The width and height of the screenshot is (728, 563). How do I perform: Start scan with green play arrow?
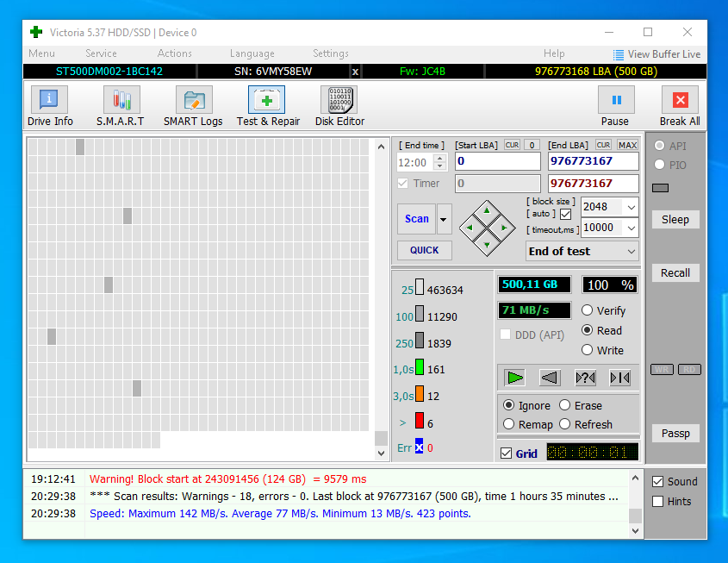[x=515, y=378]
